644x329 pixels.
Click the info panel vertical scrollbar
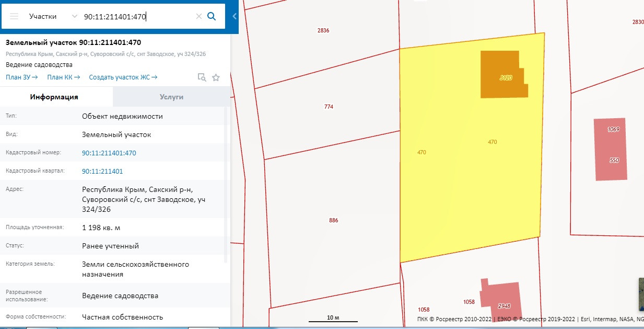(226, 183)
